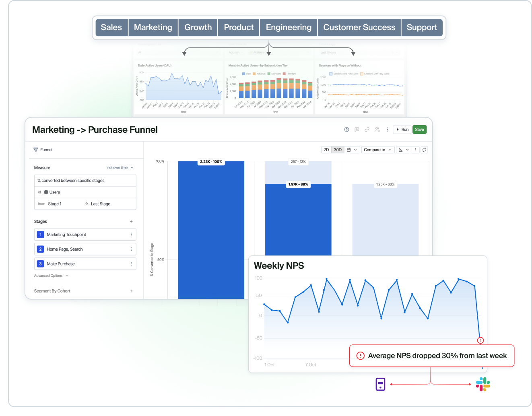
Task: Select the 7D time range
Action: tap(326, 150)
